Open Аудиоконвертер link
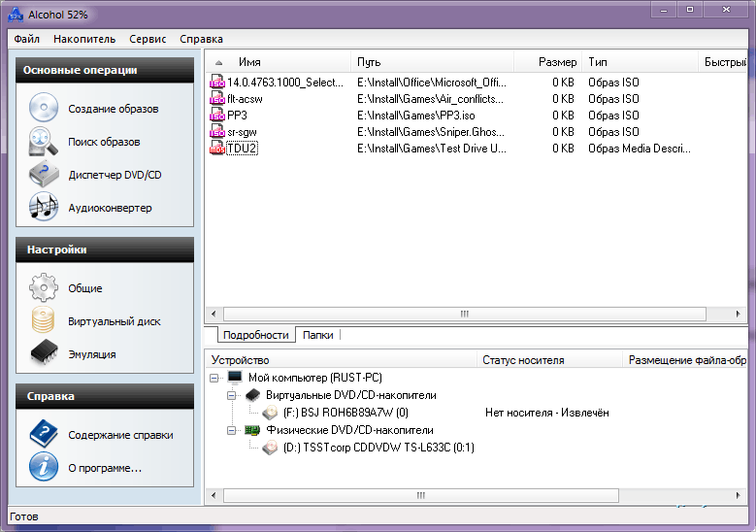The image size is (756, 532). click(110, 208)
